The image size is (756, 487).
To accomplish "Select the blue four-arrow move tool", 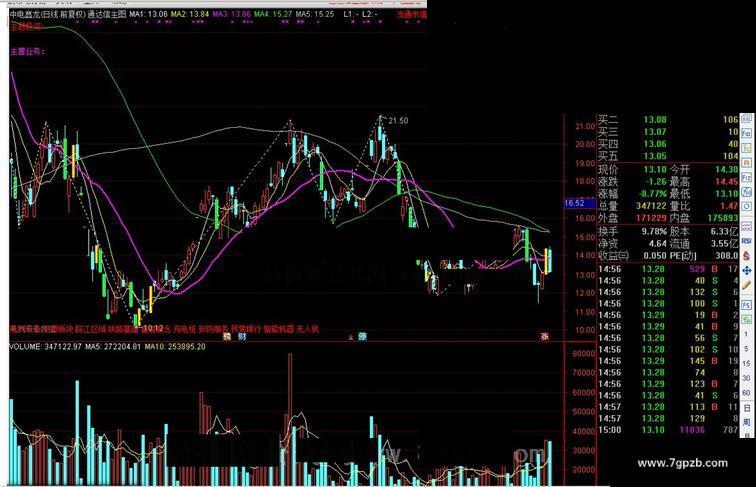I will click(x=746, y=270).
